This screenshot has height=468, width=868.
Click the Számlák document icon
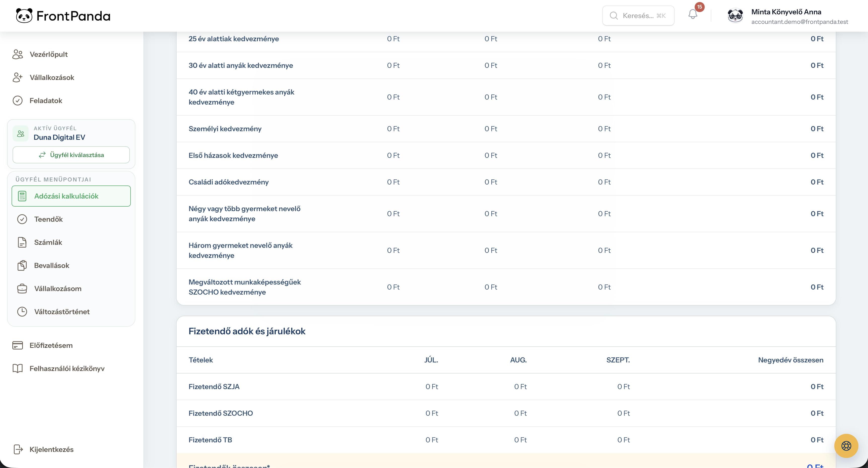(22, 242)
